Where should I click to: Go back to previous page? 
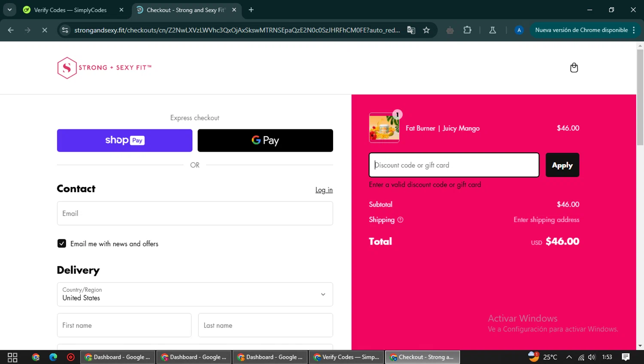(11, 30)
